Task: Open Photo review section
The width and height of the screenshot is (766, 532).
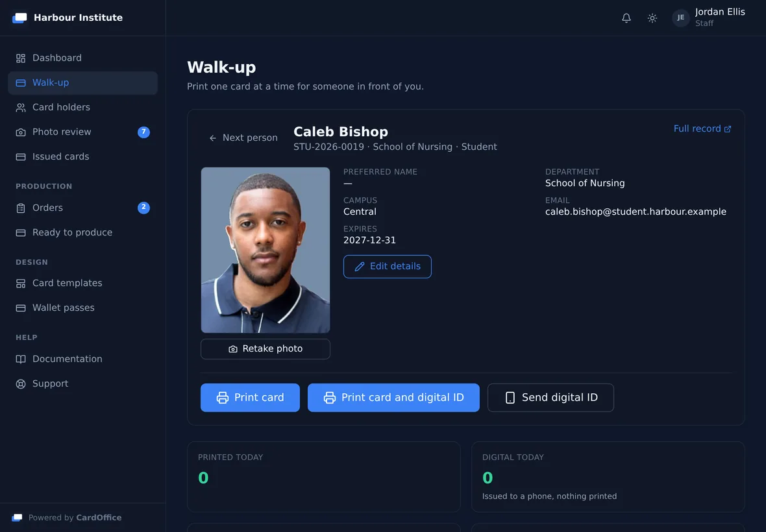Action: (82, 132)
